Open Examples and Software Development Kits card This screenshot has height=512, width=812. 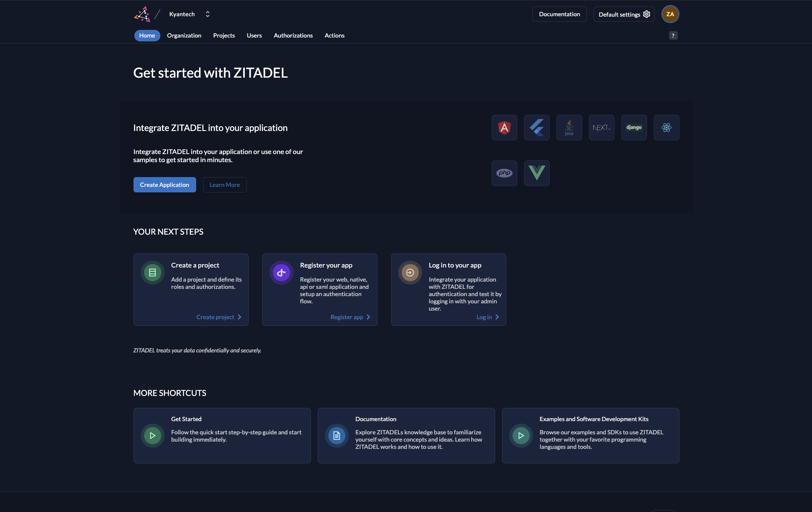click(x=591, y=436)
